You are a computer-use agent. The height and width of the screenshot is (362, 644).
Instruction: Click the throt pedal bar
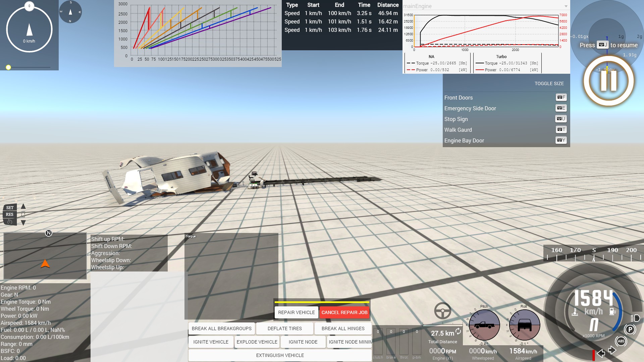point(404,341)
